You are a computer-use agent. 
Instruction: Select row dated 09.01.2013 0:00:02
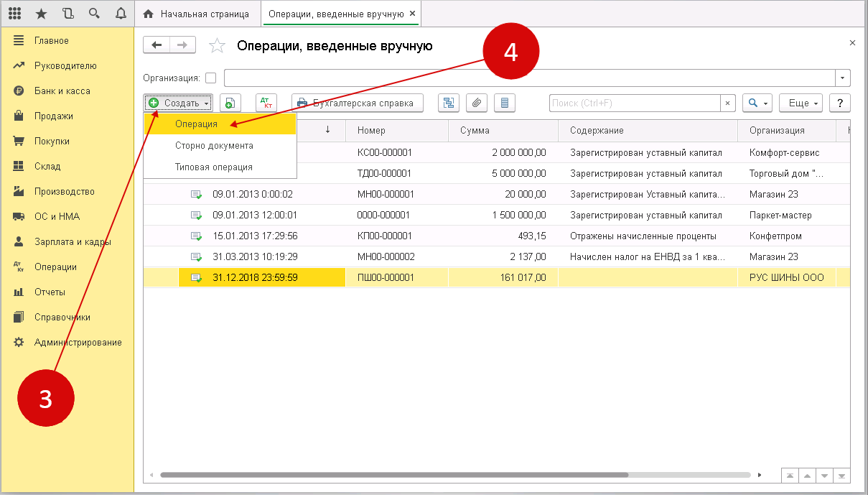497,194
